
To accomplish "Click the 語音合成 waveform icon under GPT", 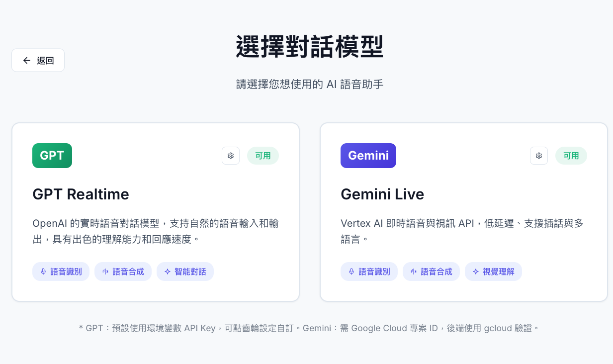I will [105, 272].
